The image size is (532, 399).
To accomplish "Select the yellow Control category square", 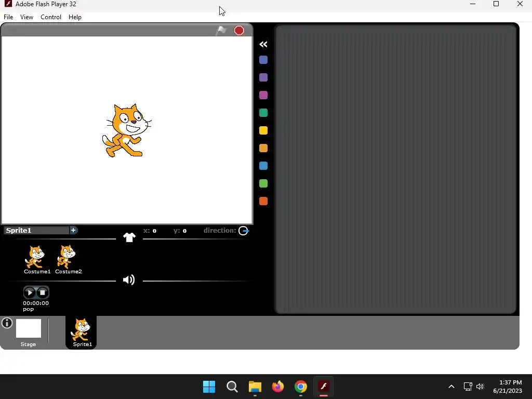I will coord(263,130).
